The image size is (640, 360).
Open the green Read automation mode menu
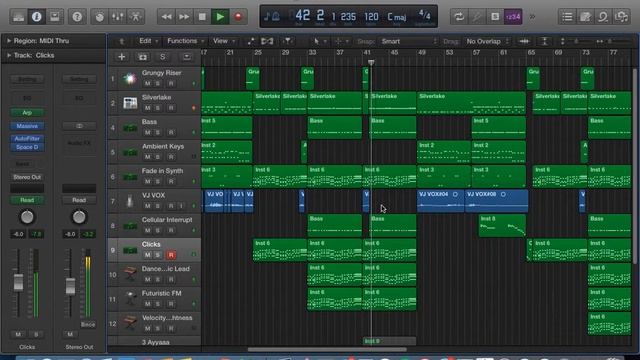pos(27,200)
